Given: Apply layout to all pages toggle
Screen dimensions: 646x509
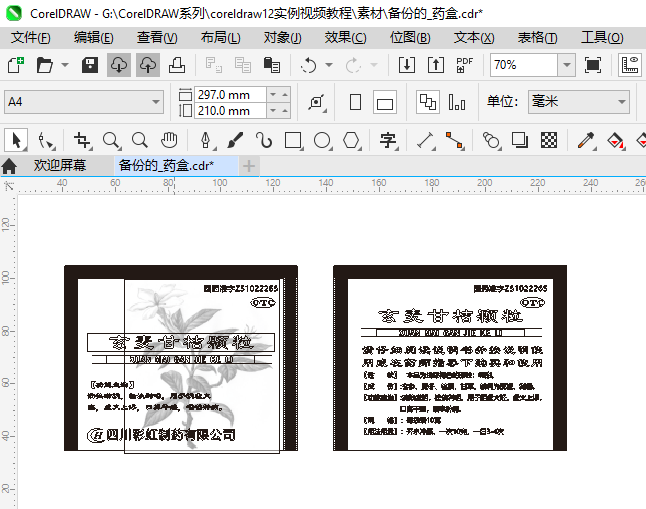Looking at the screenshot, I should pos(428,102).
